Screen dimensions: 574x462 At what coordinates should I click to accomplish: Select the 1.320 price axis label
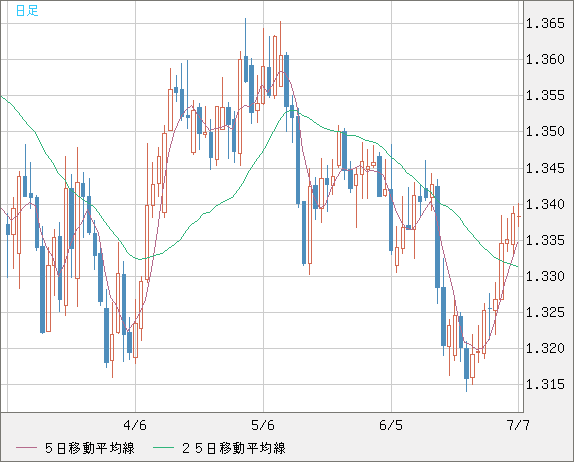pos(545,348)
